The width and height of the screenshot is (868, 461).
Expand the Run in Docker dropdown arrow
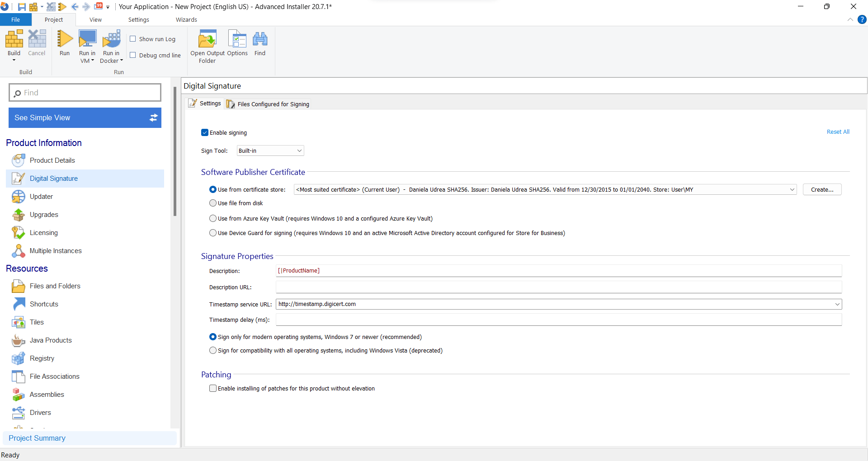(x=122, y=61)
